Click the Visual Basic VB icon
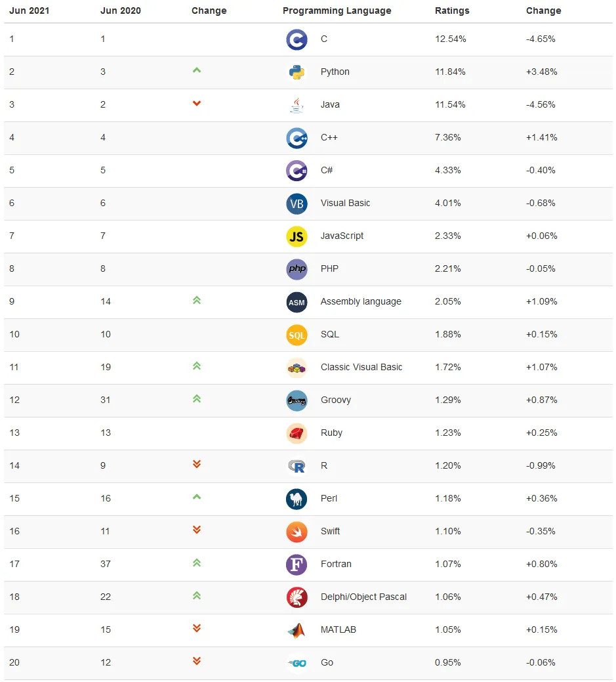Image resolution: width=616 pixels, height=682 pixels. (297, 203)
